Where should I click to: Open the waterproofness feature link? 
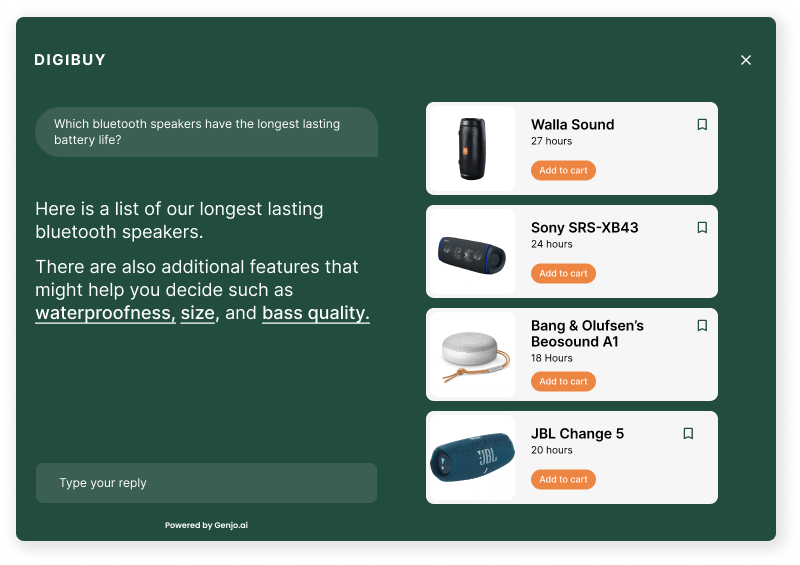pyautogui.click(x=105, y=313)
